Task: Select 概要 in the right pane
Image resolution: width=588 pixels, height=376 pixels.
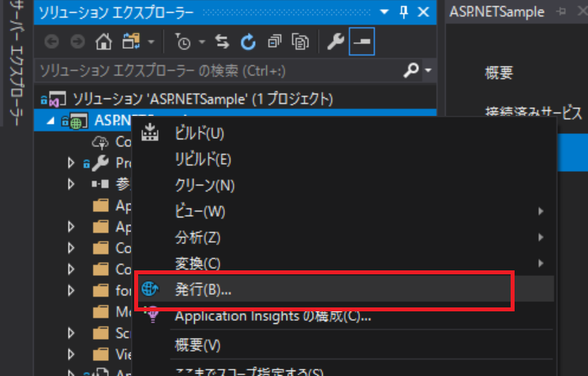Action: [x=499, y=73]
